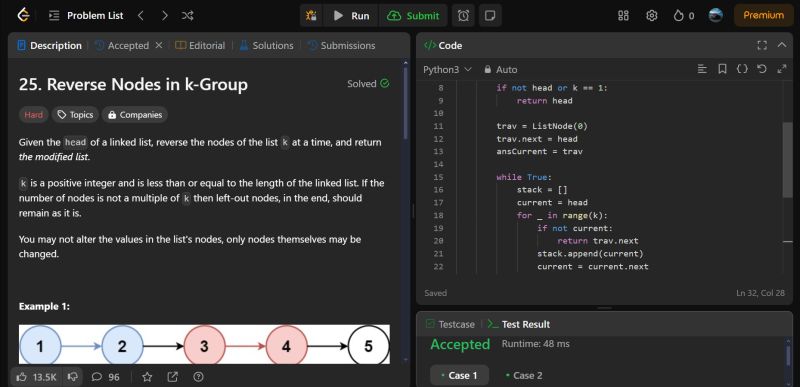This screenshot has height=387, width=800.
Task: Open the debugger icon beside Run
Action: (x=311, y=16)
